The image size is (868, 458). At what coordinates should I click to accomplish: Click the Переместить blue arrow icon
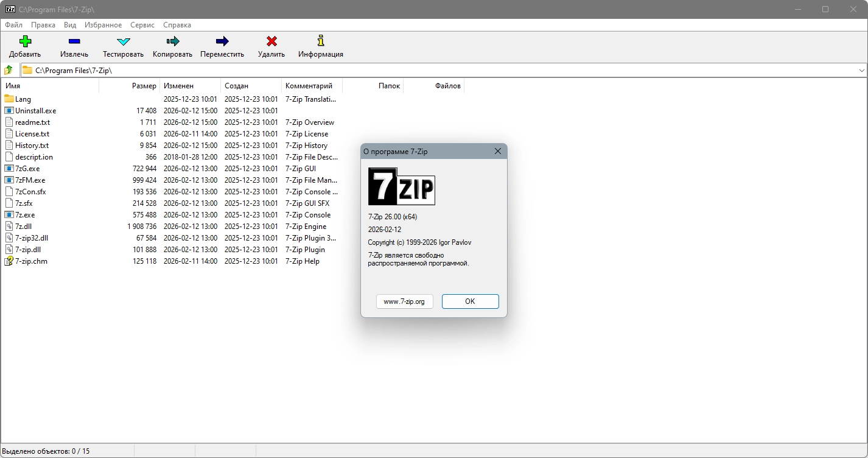tap(222, 41)
